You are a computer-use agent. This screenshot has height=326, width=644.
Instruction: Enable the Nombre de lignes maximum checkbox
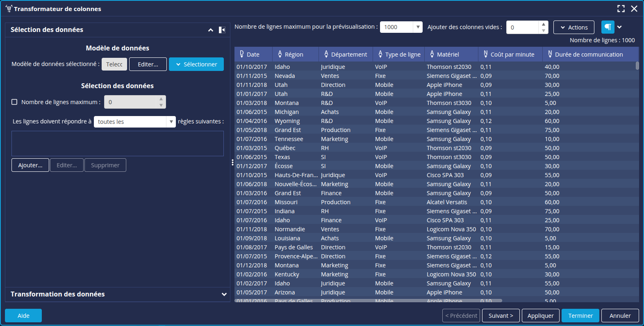[14, 102]
